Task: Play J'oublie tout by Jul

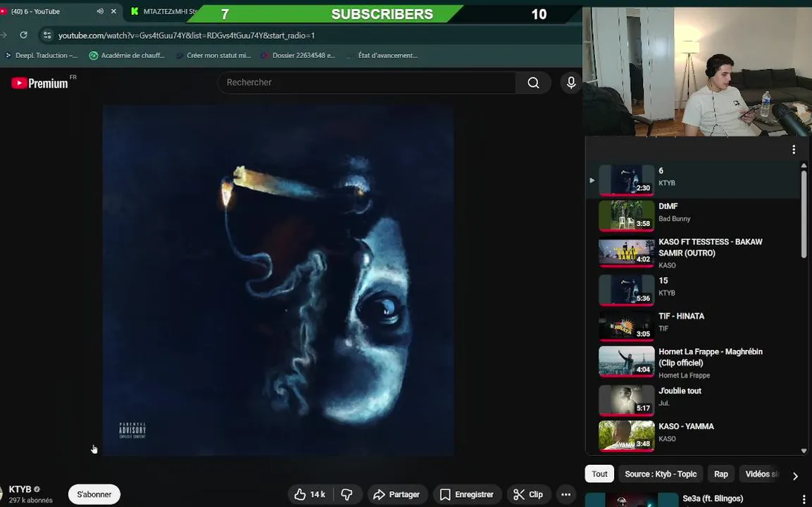Action: (694, 400)
